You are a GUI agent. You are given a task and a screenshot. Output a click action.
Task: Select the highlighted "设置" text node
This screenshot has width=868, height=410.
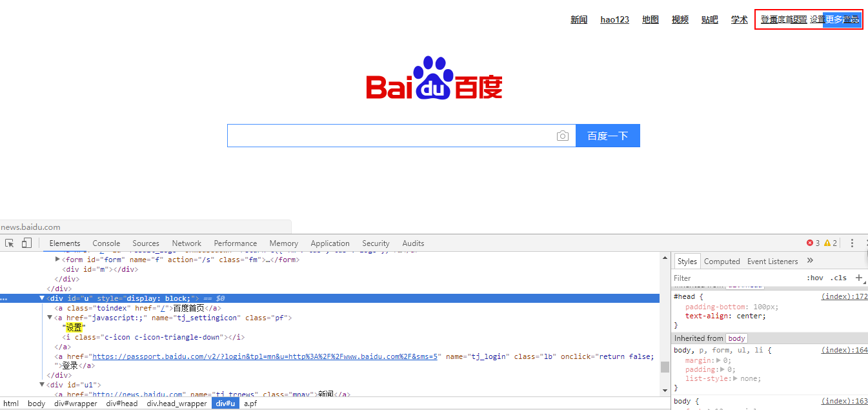click(74, 327)
